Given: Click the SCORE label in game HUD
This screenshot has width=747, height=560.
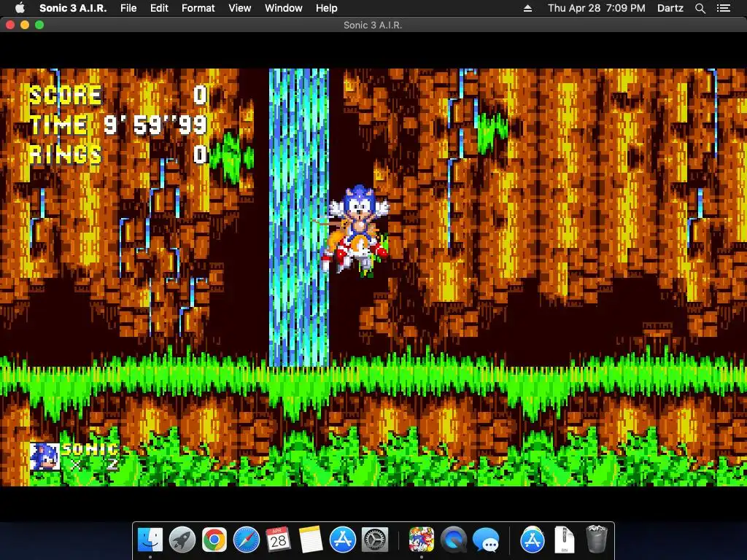Looking at the screenshot, I should pos(65,96).
